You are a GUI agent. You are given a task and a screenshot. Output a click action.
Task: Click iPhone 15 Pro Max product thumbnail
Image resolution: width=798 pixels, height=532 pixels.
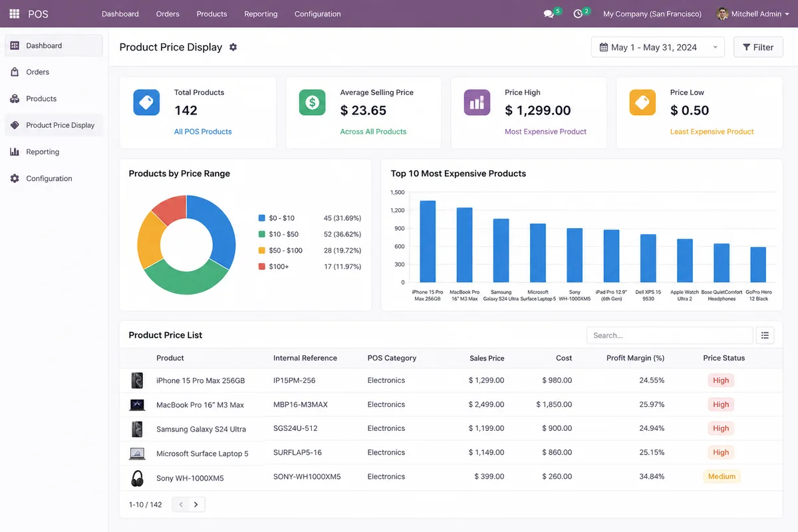[137, 380]
